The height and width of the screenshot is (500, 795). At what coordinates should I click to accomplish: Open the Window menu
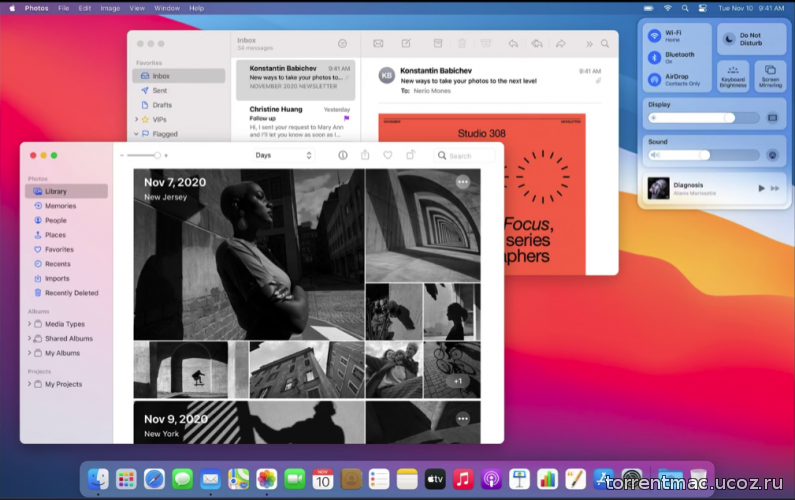click(167, 8)
